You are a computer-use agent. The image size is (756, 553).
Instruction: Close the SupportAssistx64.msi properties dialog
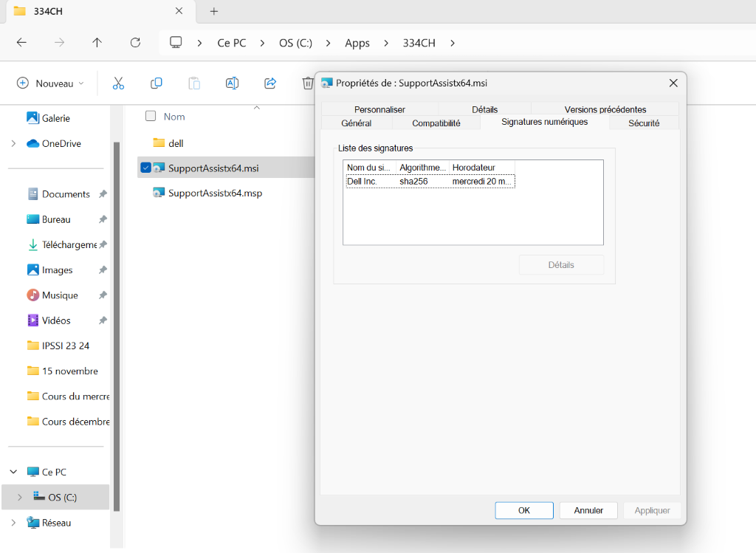pos(673,83)
